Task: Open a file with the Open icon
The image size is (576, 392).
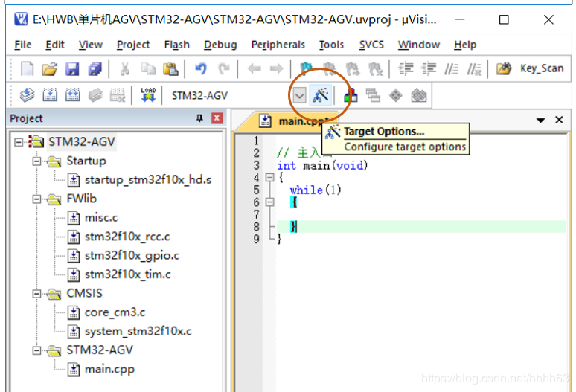Action: click(x=50, y=68)
